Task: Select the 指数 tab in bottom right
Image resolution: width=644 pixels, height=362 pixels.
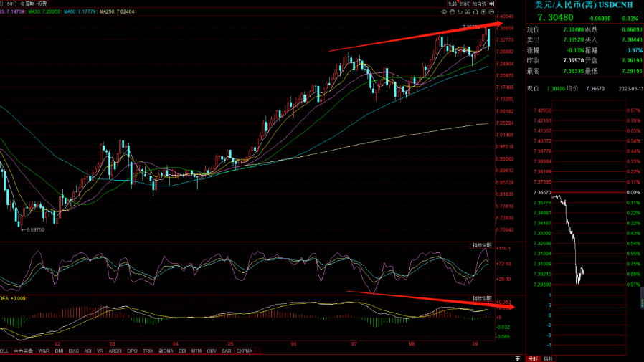Action: click(548, 358)
